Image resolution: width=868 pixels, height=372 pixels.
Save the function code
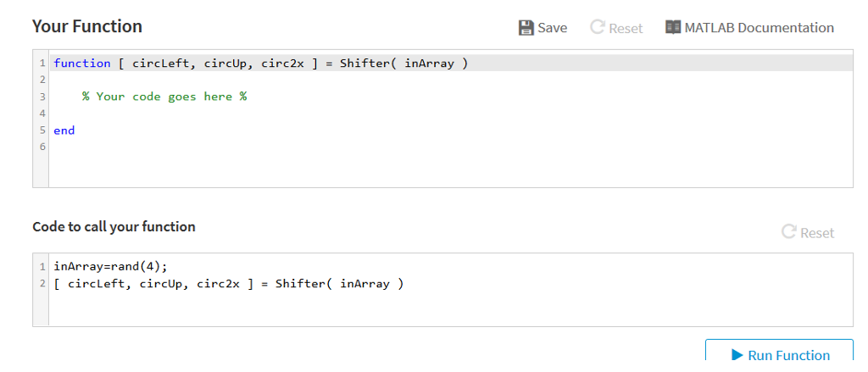click(542, 28)
